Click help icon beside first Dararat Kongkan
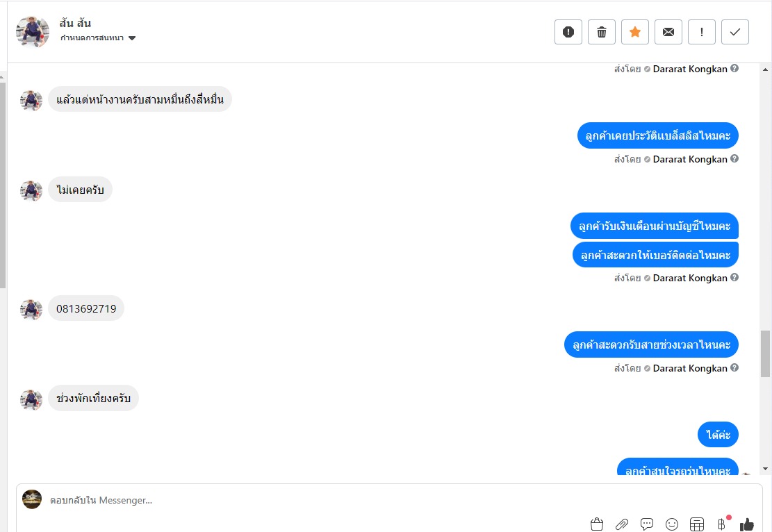The height and width of the screenshot is (532, 772). tap(734, 68)
